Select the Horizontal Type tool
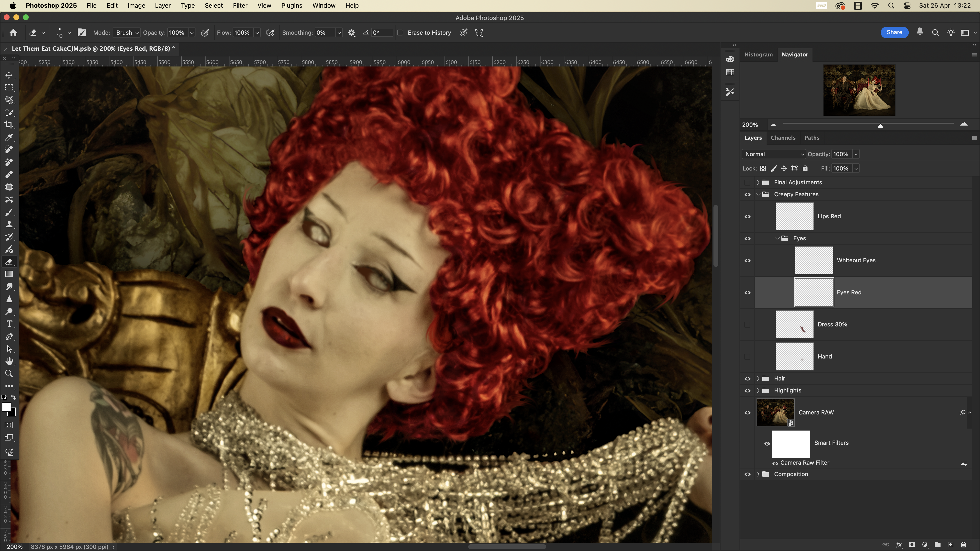 (9, 324)
